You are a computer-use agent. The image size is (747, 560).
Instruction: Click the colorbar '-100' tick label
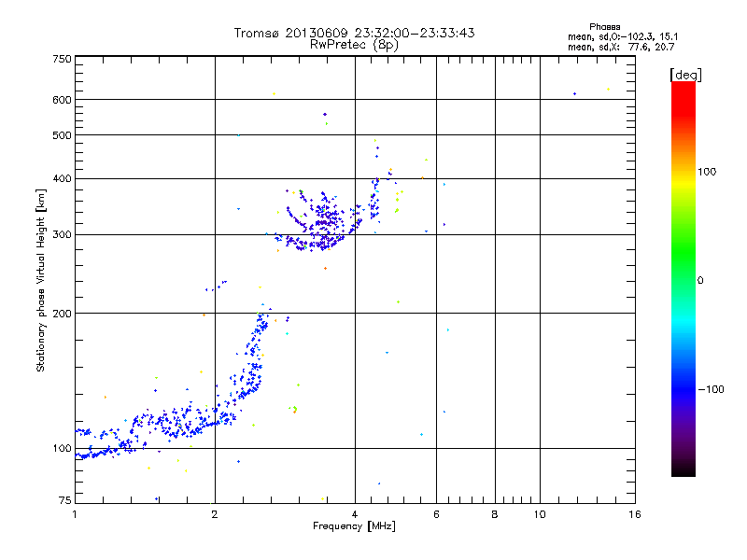711,389
